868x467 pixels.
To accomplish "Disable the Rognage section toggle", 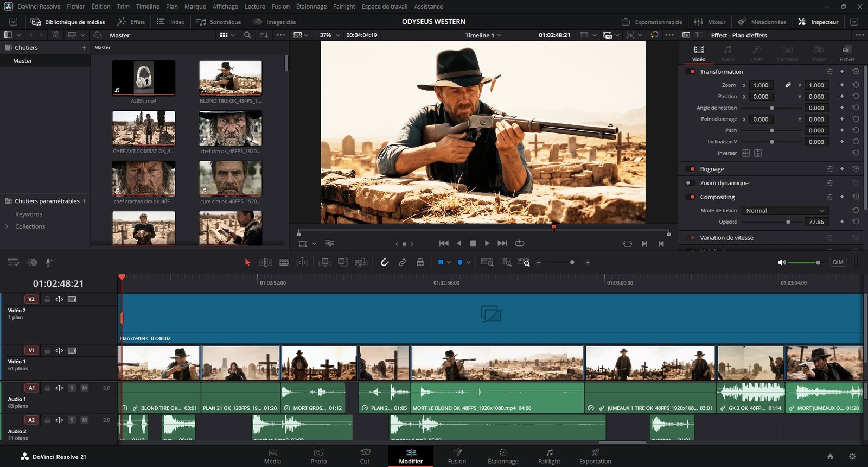I will tap(691, 169).
